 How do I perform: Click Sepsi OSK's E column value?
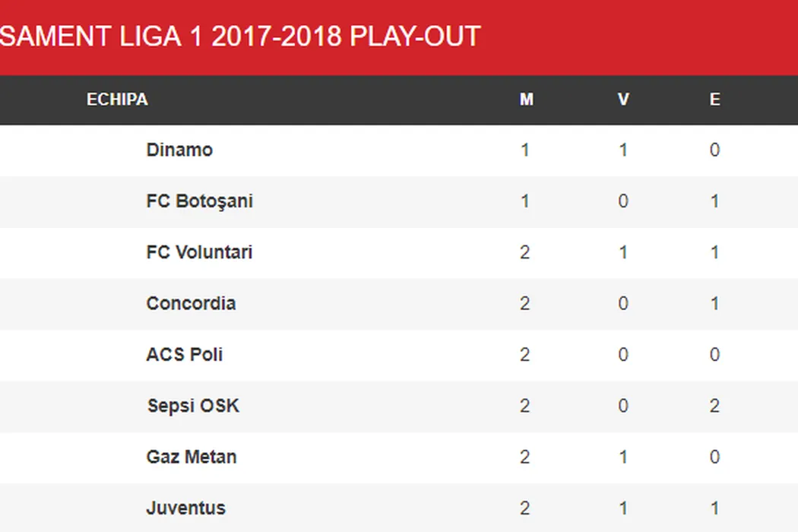(714, 406)
